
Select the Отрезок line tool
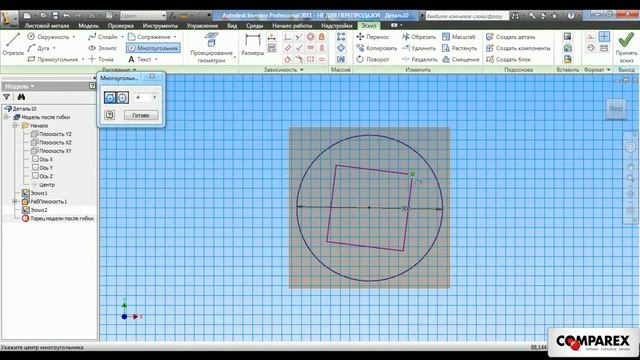[x=13, y=44]
